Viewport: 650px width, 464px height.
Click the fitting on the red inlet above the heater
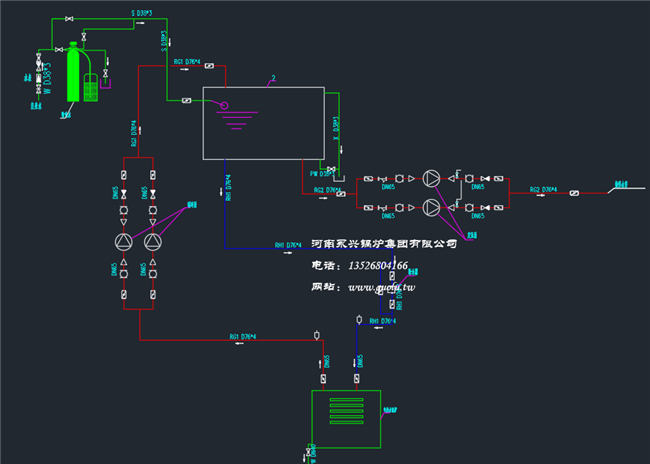[323, 379]
